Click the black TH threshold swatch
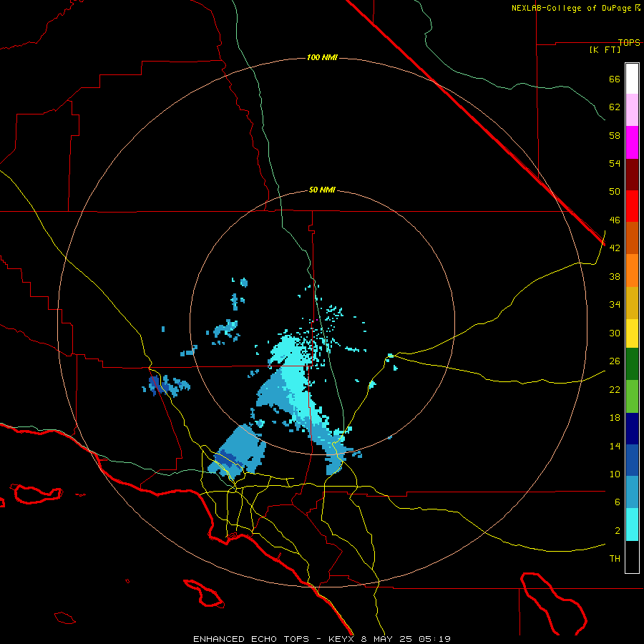 coord(632,557)
